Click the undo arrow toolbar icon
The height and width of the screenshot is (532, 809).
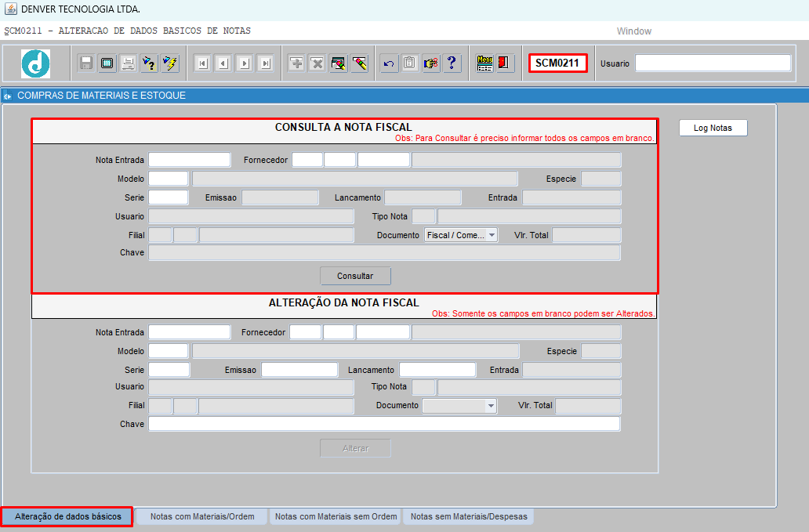pyautogui.click(x=389, y=63)
